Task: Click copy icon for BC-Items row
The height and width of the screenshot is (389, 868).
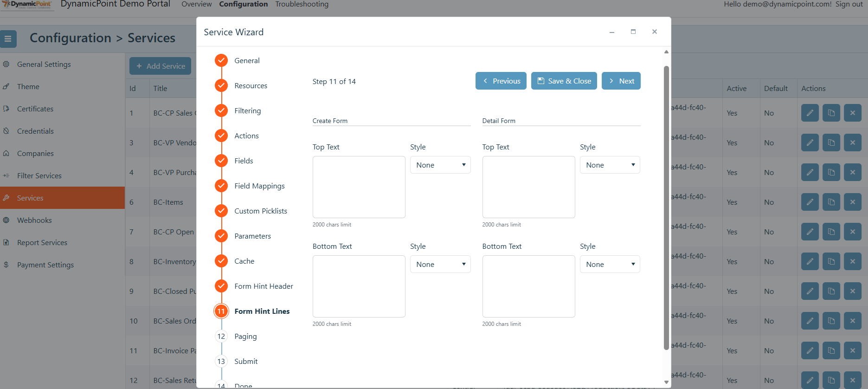Action: tap(831, 202)
